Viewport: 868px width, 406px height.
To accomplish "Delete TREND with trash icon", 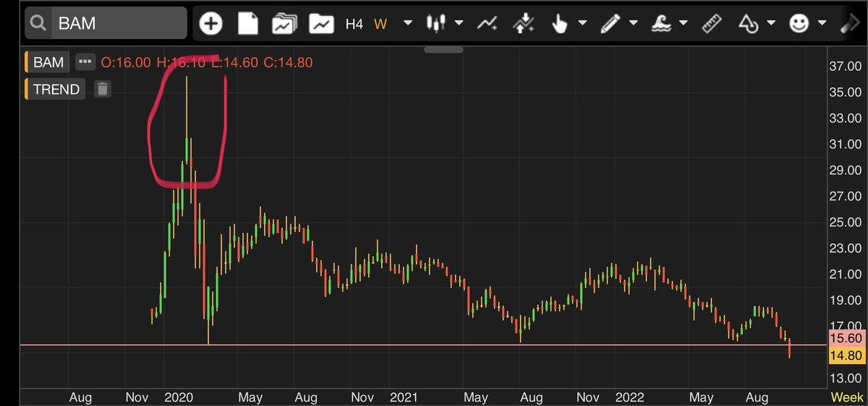I will click(x=102, y=90).
